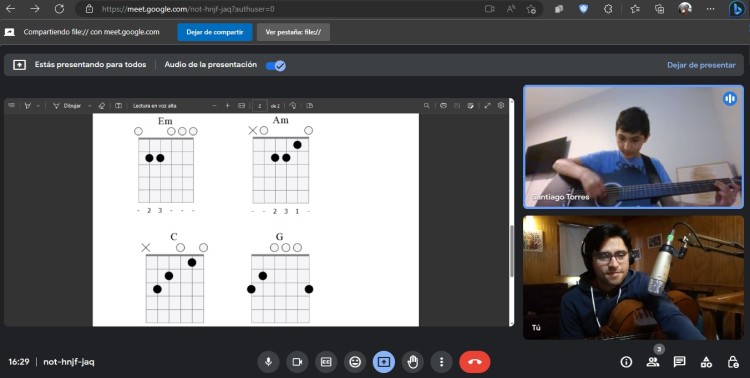Open the blue shield tracking-protection extension

pos(583,9)
